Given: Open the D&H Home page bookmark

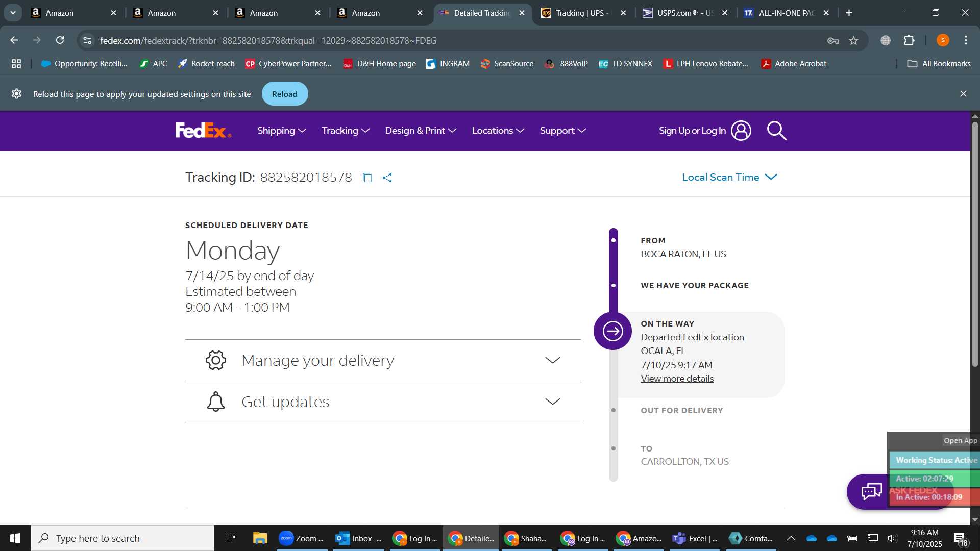Looking at the screenshot, I should (380, 64).
